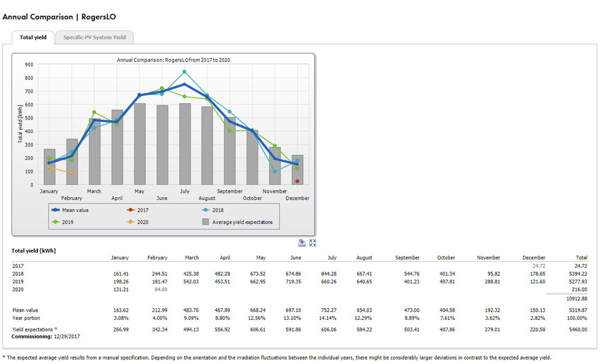
Task: Click the orange 2020 February data point
Action: tap(71, 173)
